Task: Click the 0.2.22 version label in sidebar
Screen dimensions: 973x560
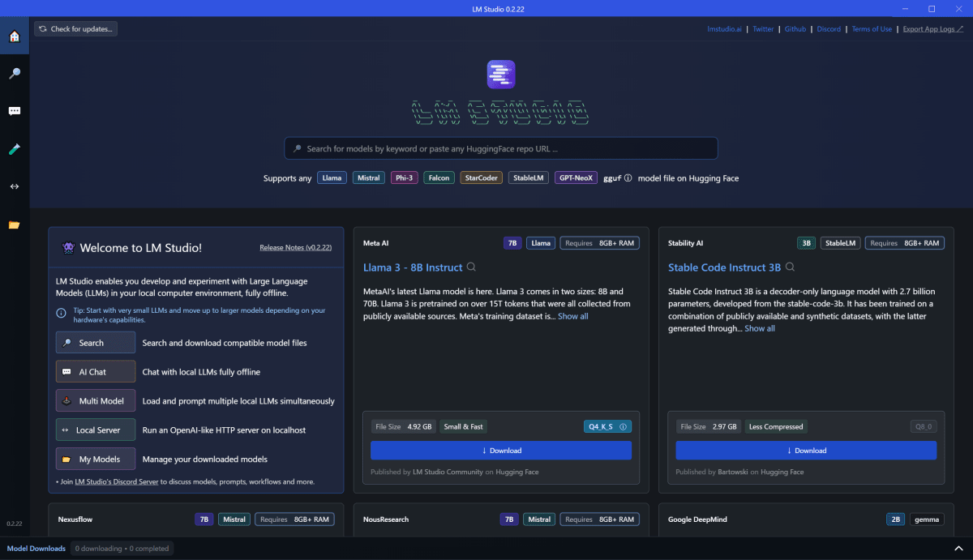Action: coord(14,524)
